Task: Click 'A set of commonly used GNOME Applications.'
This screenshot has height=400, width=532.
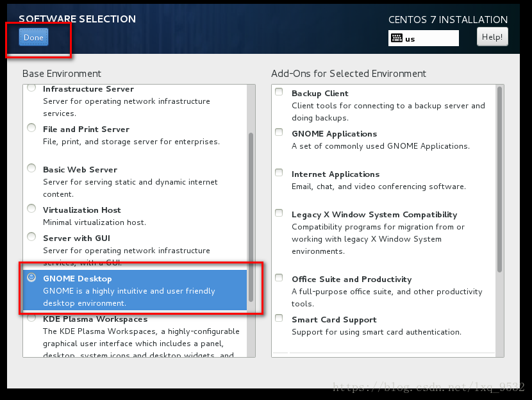Action: click(x=381, y=146)
